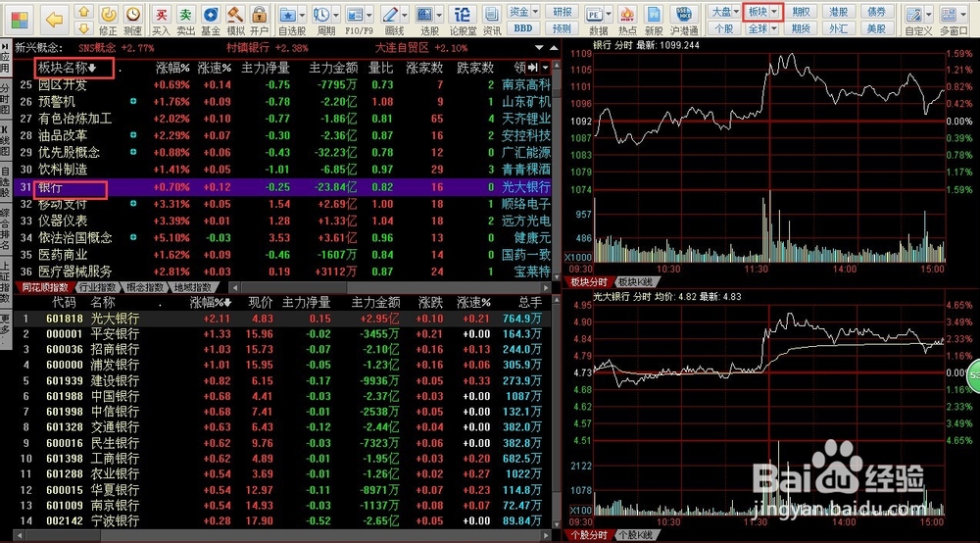This screenshot has width=980, height=543.
Task: Click the green 卖出 sell icon
Action: (x=185, y=14)
